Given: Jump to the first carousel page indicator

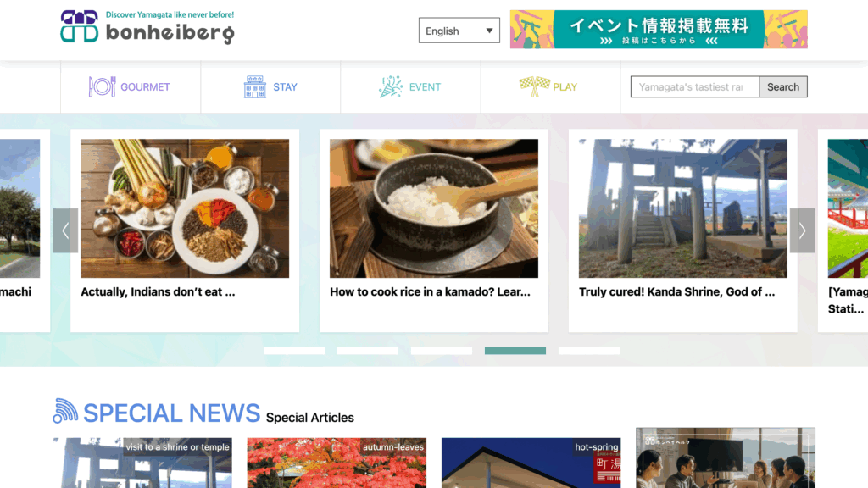Looking at the screenshot, I should pyautogui.click(x=294, y=351).
